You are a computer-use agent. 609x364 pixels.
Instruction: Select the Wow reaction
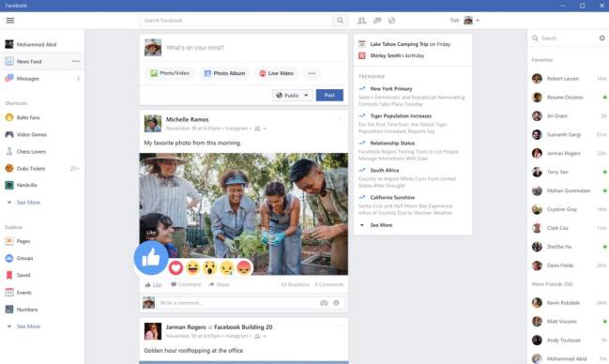(210, 267)
